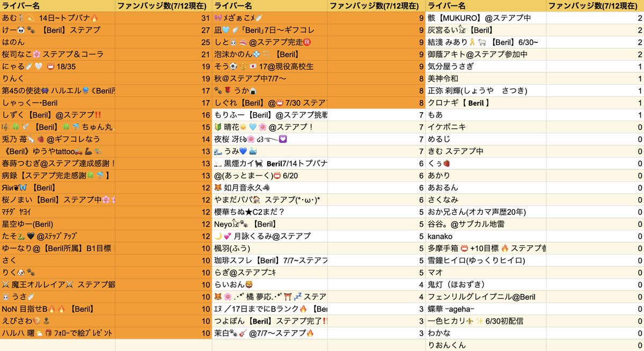Click the cell ﾏﾁﾀﾞ ﾔﾖｲ
Screen dimensions: 644x351
(x=57, y=212)
